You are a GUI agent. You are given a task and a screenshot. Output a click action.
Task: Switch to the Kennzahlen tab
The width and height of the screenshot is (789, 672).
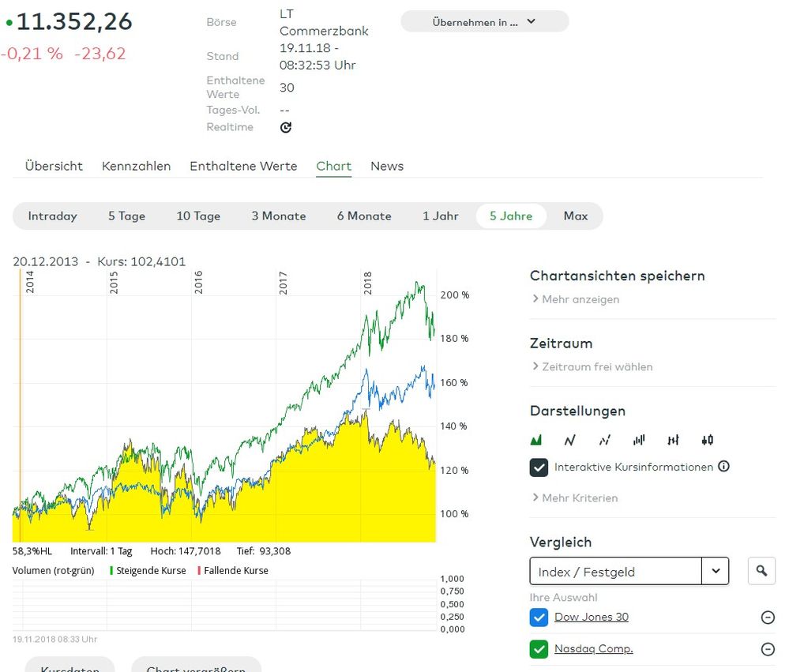(x=136, y=167)
